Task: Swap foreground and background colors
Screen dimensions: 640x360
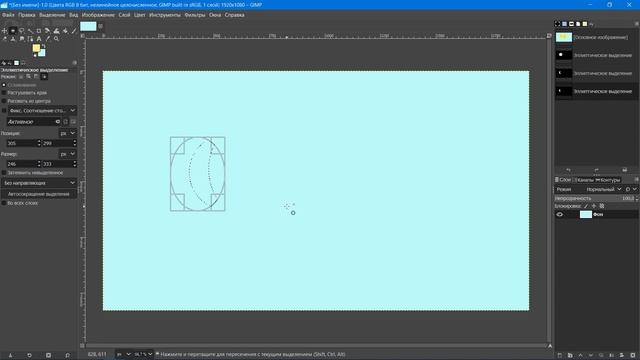Action: pyautogui.click(x=44, y=46)
